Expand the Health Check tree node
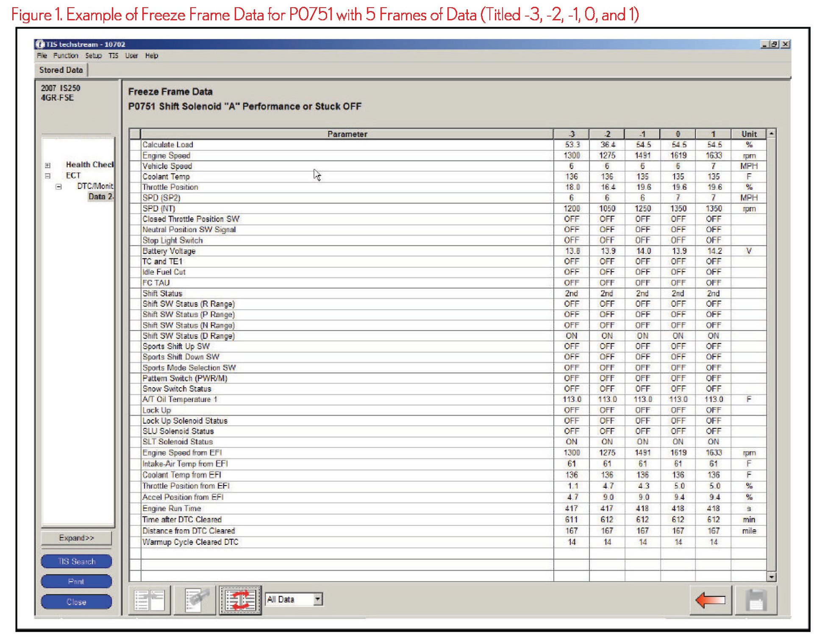Image resolution: width=822 pixels, height=644 pixels. click(x=48, y=165)
